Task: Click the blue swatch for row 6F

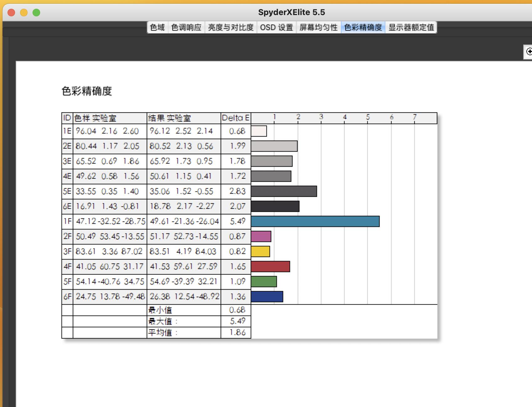Action: 267,296
